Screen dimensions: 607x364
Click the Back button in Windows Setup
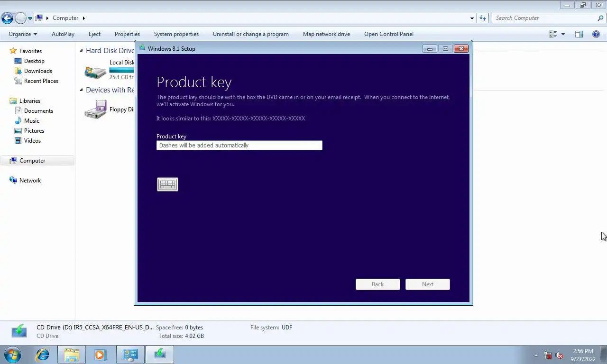(x=378, y=284)
